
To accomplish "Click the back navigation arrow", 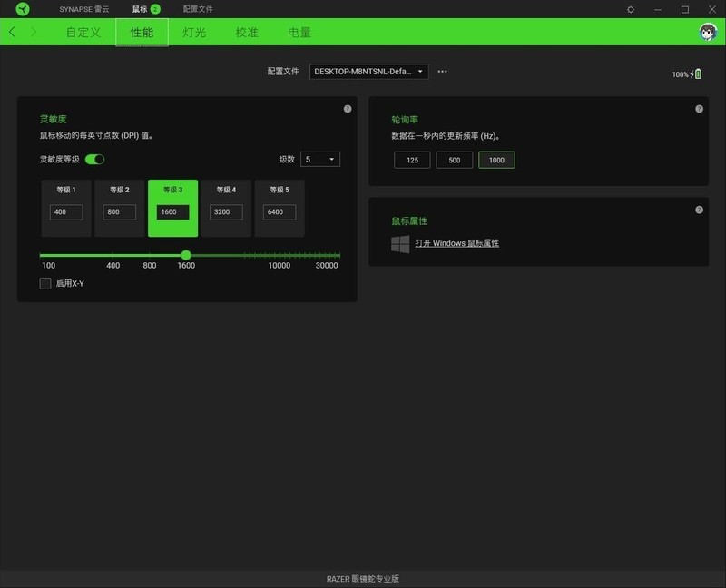I will 12,33.
